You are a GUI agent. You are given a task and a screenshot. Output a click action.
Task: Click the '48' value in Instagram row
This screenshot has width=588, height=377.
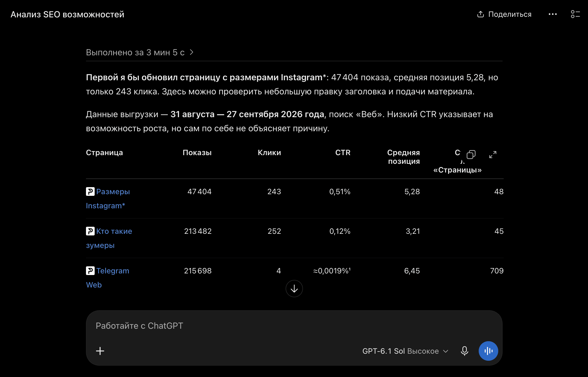coord(499,191)
